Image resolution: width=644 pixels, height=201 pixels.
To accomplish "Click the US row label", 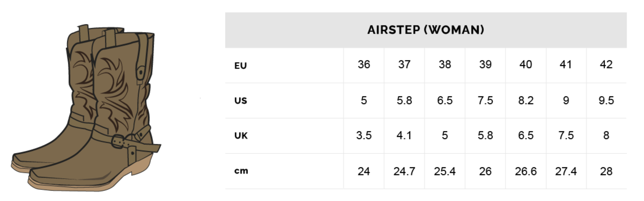I will click(240, 101).
